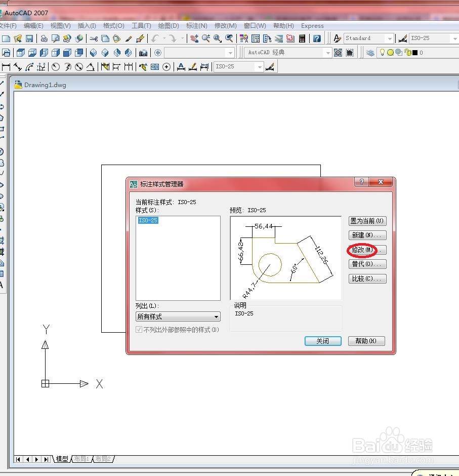Click the Zoom Realtime magnifier icon
This screenshot has width=459, height=476.
tap(205, 38)
